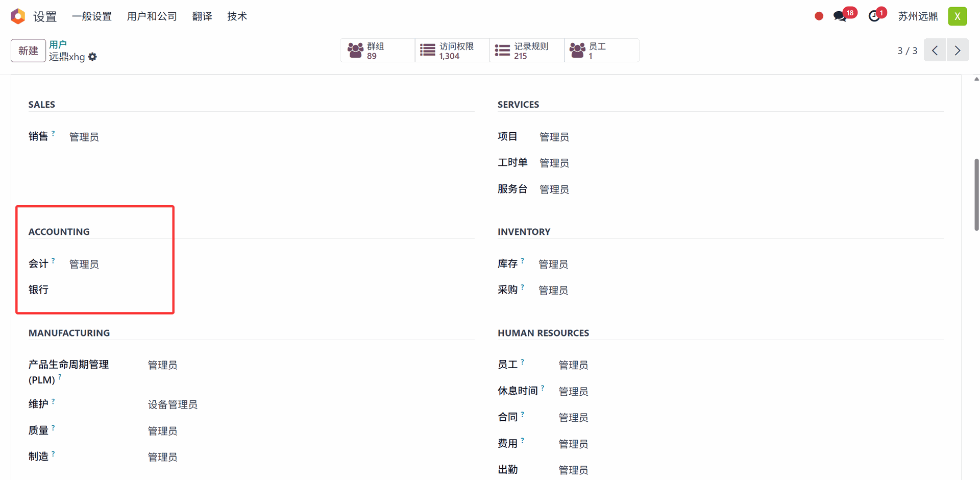Open the 群组 89 groups stat button

[x=377, y=51]
